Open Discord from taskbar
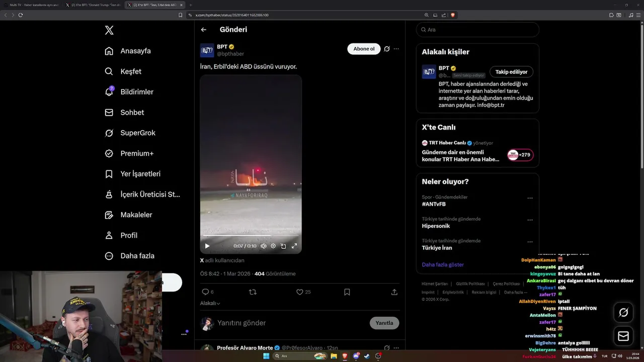 [356, 356]
